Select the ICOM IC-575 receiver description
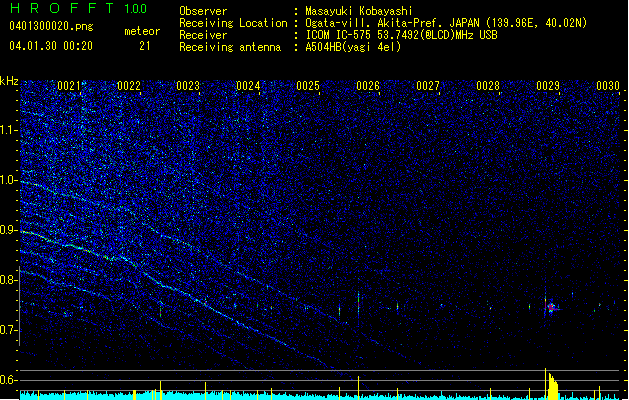This screenshot has width=629, height=400. tap(401, 35)
